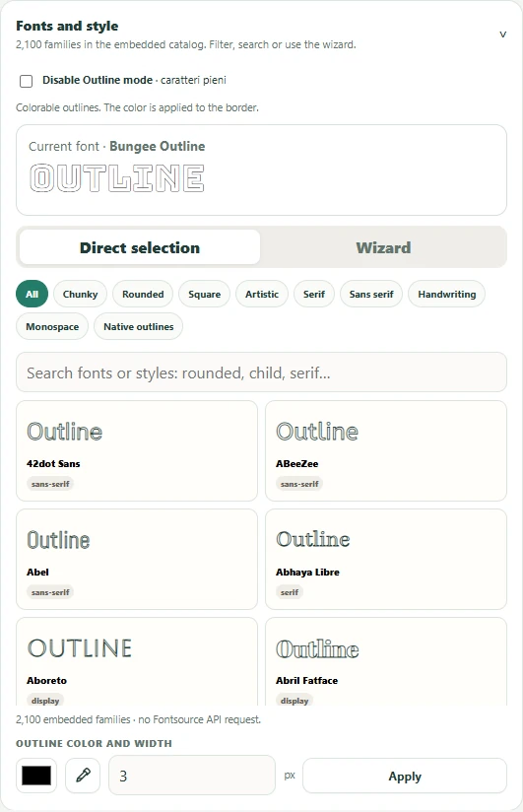The height and width of the screenshot is (812, 523).
Task: Click the sans-serif tag under 42dot Sans
Action: click(x=50, y=484)
